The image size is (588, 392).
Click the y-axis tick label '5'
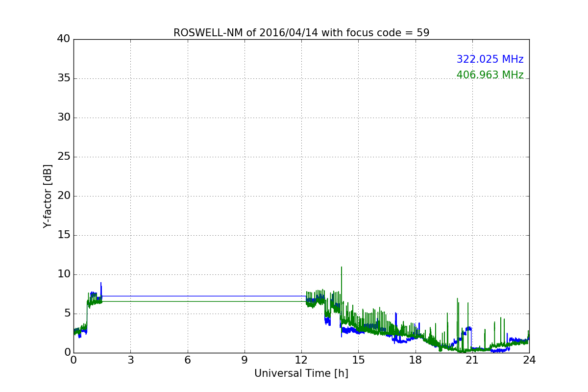click(x=67, y=314)
